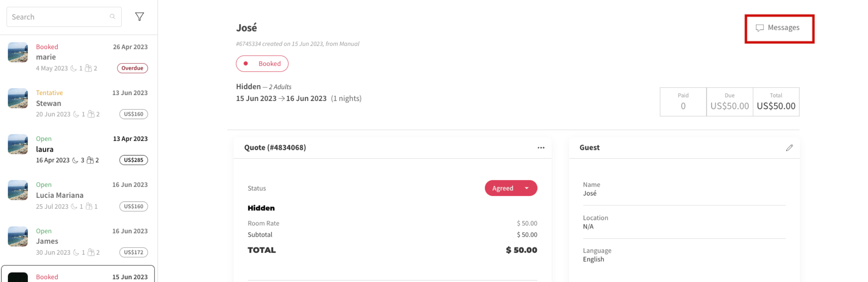
Task: Click the Due amount of US$50.00
Action: 729,106
